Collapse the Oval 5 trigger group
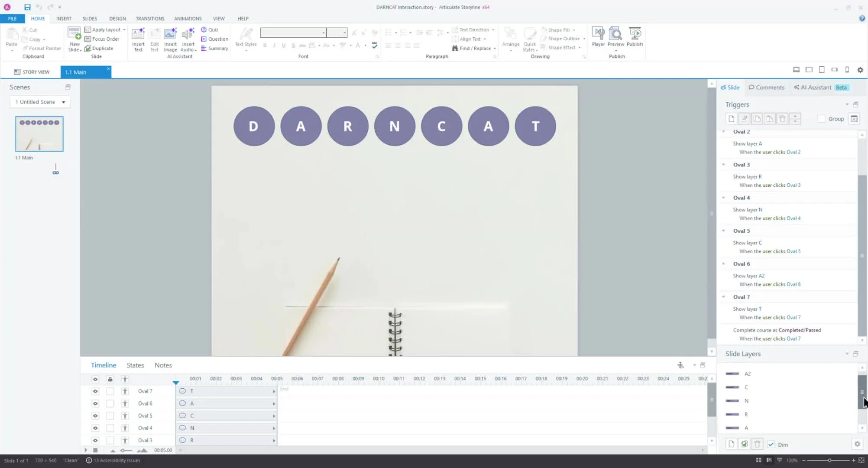The image size is (868, 468). pyautogui.click(x=723, y=231)
